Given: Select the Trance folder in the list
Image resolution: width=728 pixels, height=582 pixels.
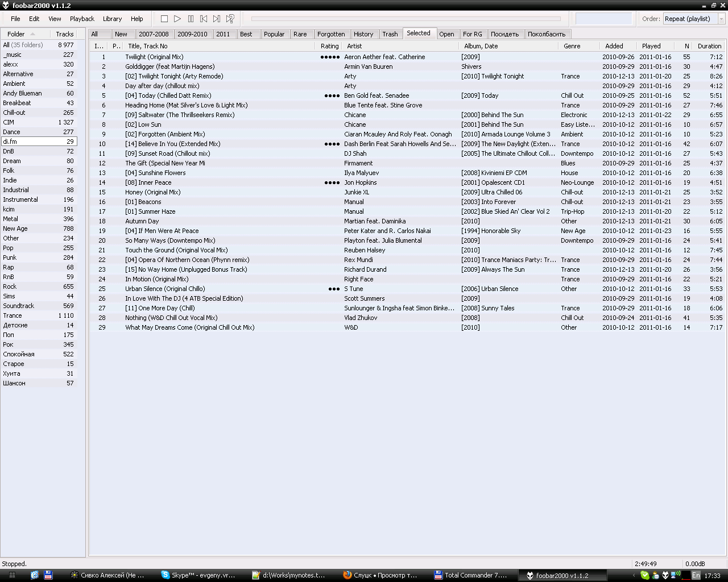Looking at the screenshot, I should point(39,315).
